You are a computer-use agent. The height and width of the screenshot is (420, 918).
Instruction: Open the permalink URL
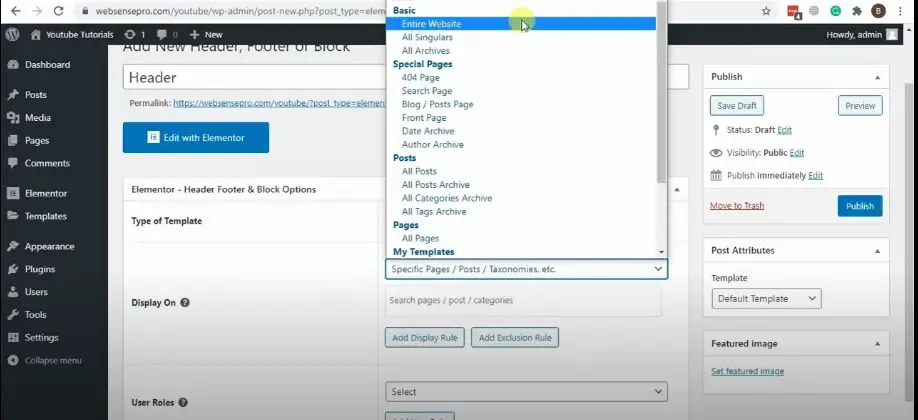pos(279,103)
